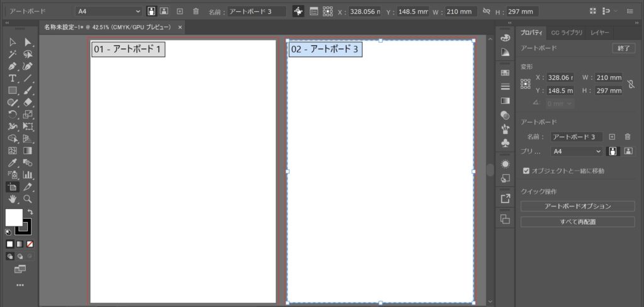
Task: Select the Gradient tool in the toolbar
Action: pyautogui.click(x=28, y=150)
